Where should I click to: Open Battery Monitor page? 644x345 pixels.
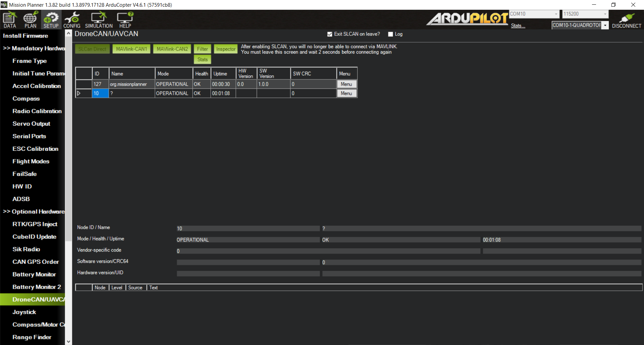34,274
